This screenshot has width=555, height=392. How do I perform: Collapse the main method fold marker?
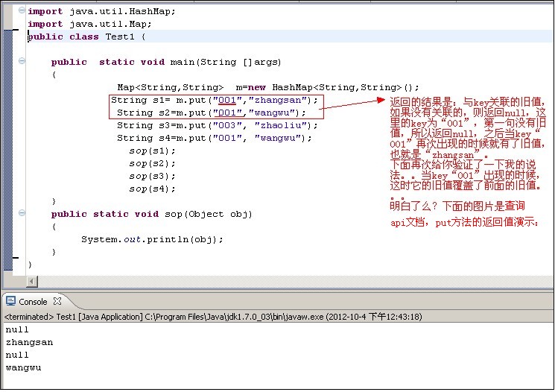click(23, 63)
